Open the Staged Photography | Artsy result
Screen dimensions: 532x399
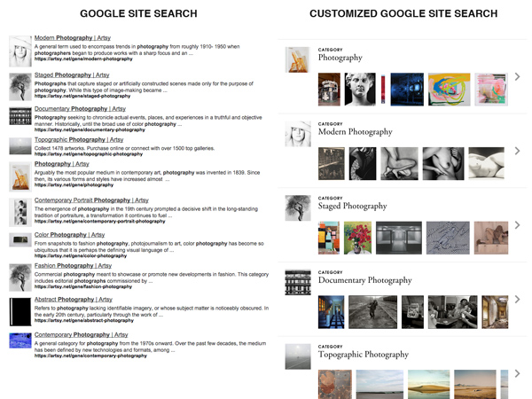click(72, 75)
